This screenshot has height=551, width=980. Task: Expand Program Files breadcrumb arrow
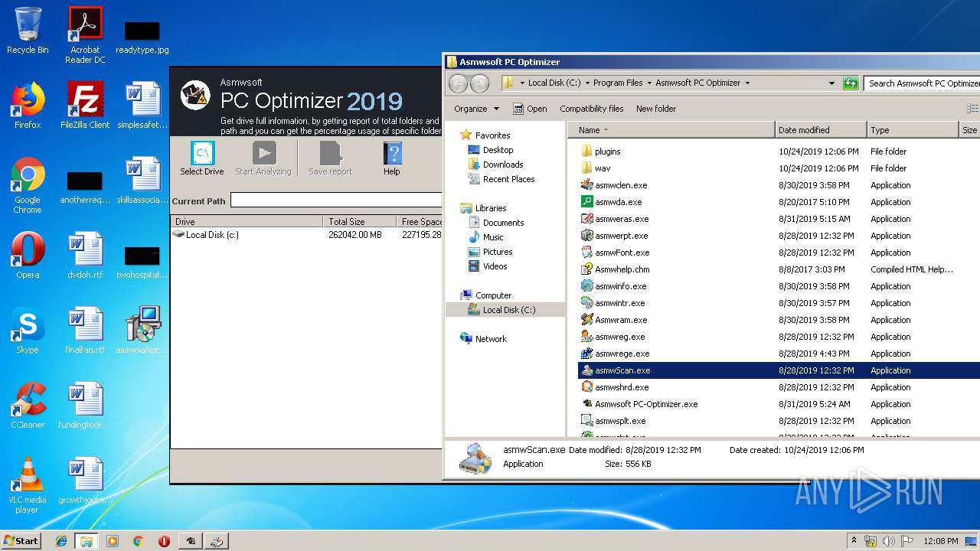coord(648,83)
